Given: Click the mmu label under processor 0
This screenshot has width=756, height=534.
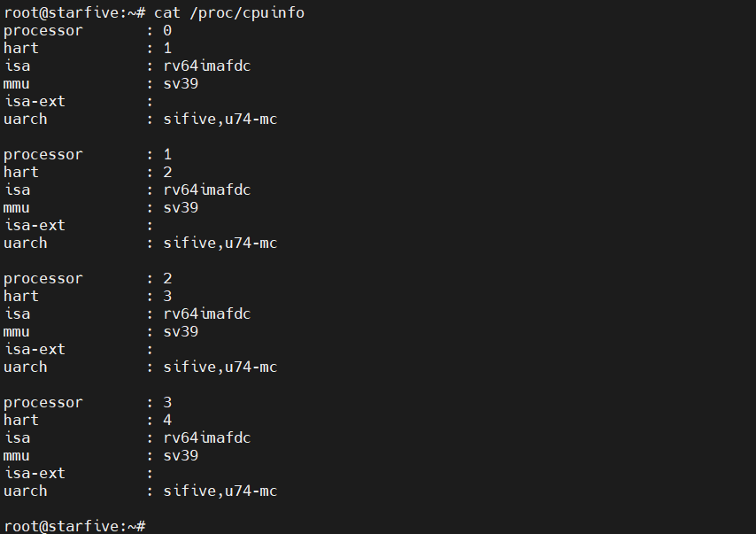Looking at the screenshot, I should tap(17, 83).
